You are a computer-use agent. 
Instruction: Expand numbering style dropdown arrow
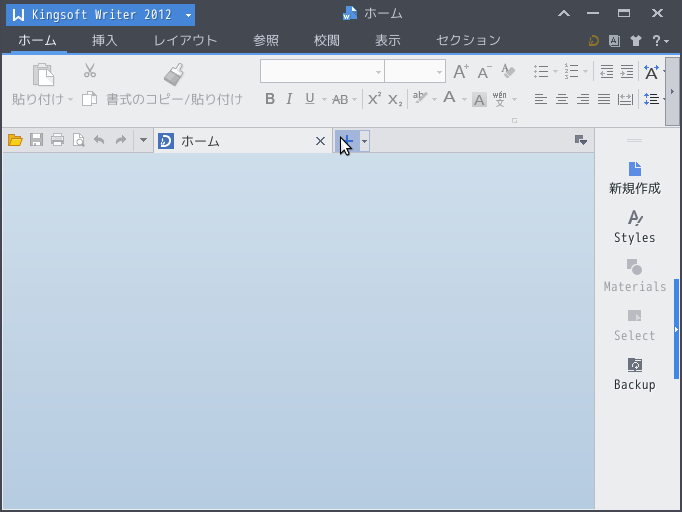[585, 71]
